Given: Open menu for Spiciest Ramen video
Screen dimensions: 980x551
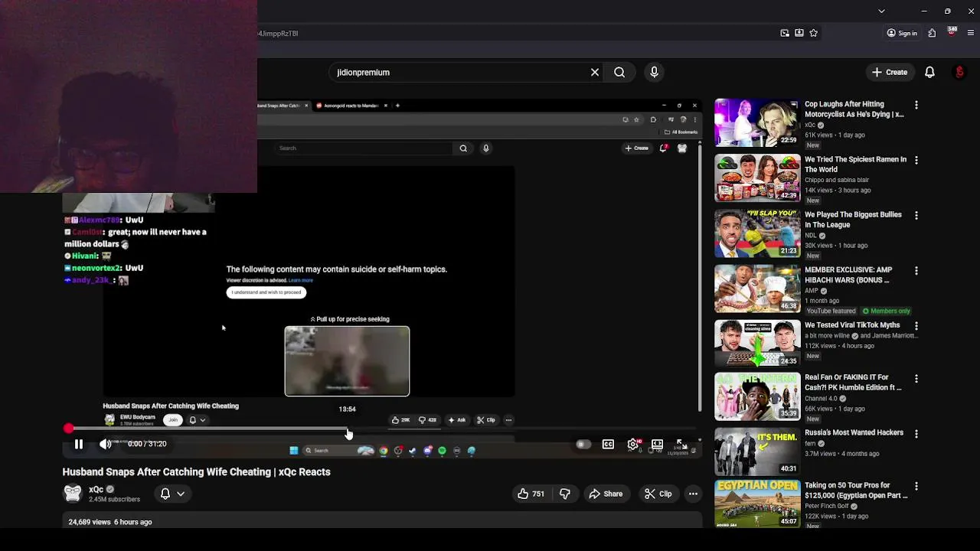Looking at the screenshot, I should click(916, 160).
